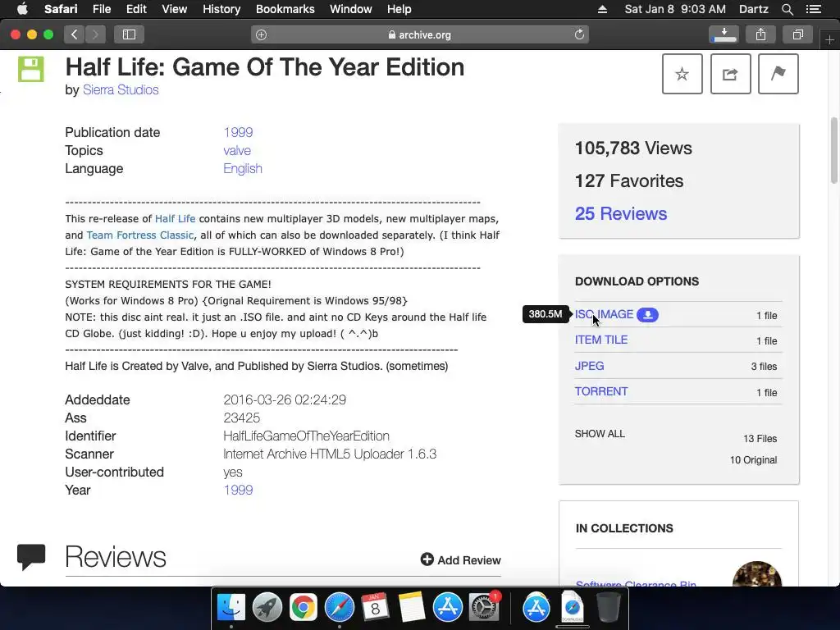
Task: Click the flag this item icon button
Action: 778,74
